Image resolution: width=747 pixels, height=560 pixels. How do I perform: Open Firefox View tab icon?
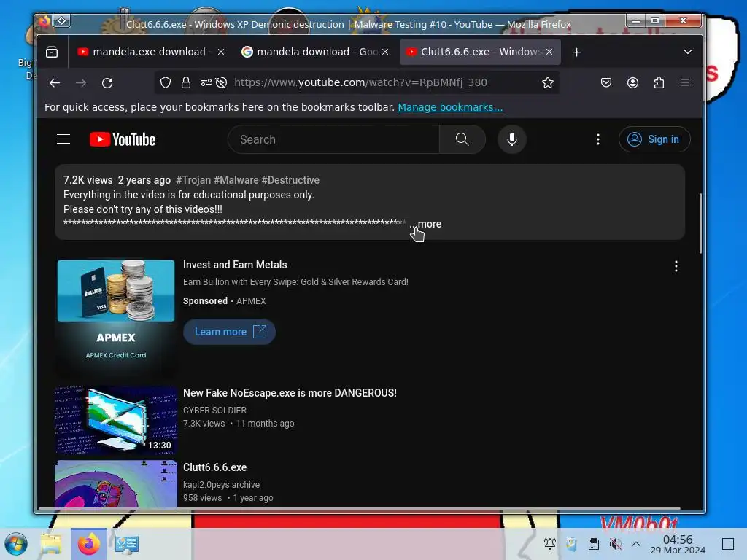coord(52,52)
